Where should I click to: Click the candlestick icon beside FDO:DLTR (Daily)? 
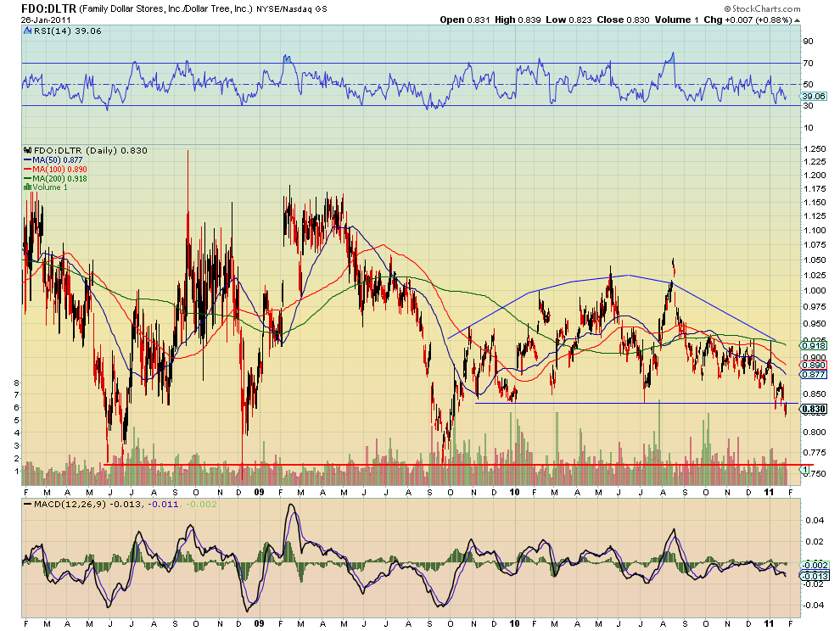click(x=28, y=150)
